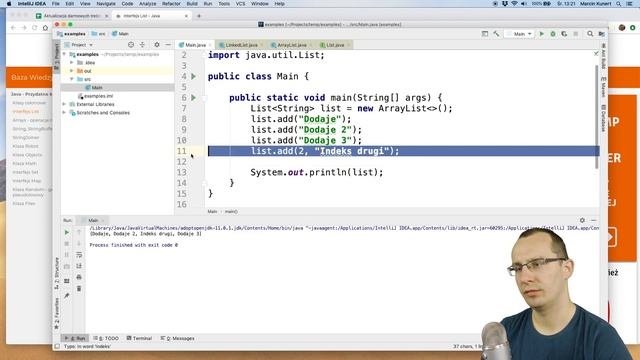The image size is (640, 360).
Task: Open the Navigate menu
Action: coord(106,4)
